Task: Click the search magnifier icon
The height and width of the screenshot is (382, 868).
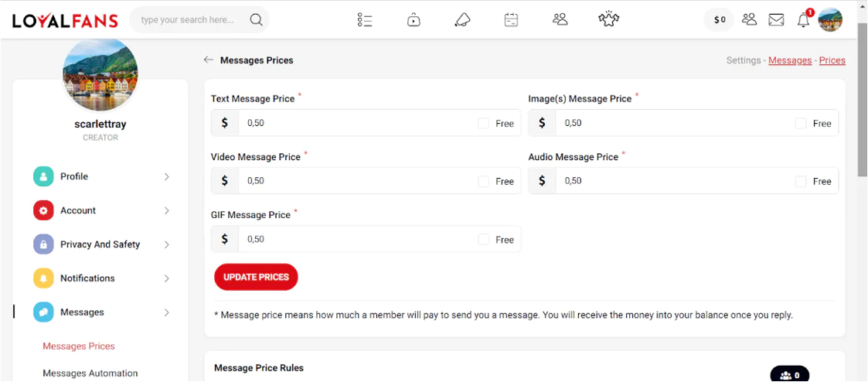Action: tap(256, 20)
